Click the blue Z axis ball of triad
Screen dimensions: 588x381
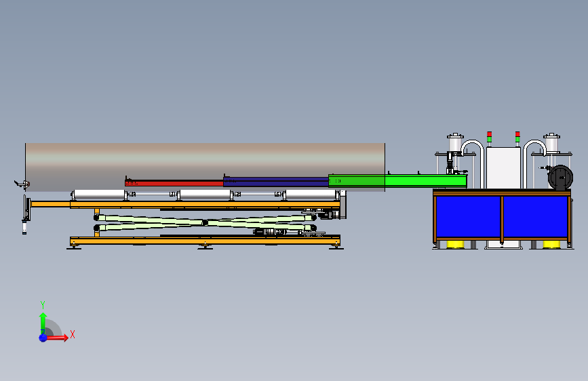[x=43, y=338]
